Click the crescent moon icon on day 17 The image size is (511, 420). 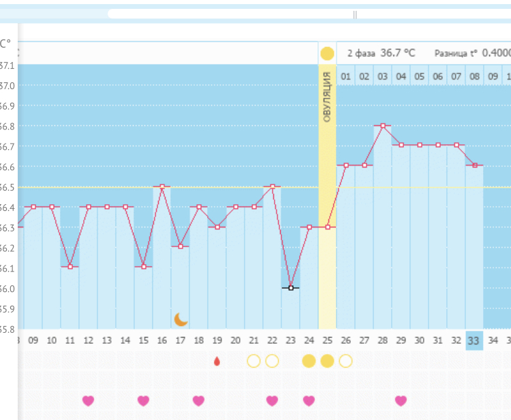point(181,319)
